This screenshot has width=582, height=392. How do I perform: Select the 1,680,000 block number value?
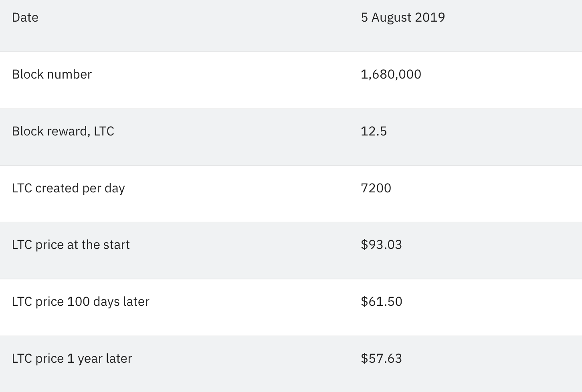[391, 75]
